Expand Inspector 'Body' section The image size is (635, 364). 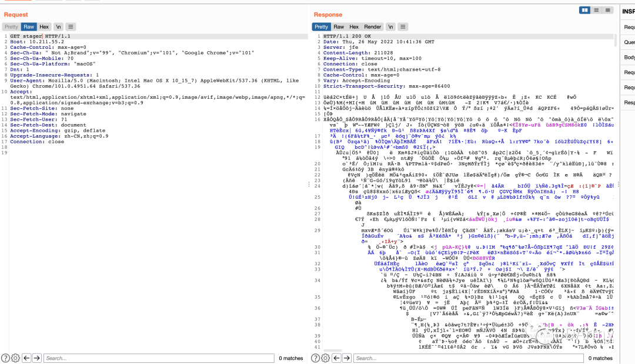(x=629, y=57)
